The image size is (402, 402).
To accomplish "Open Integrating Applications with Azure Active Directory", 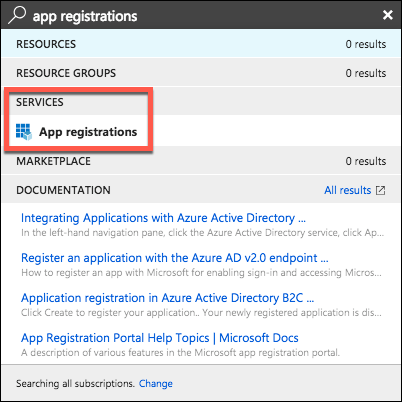I will click(163, 218).
